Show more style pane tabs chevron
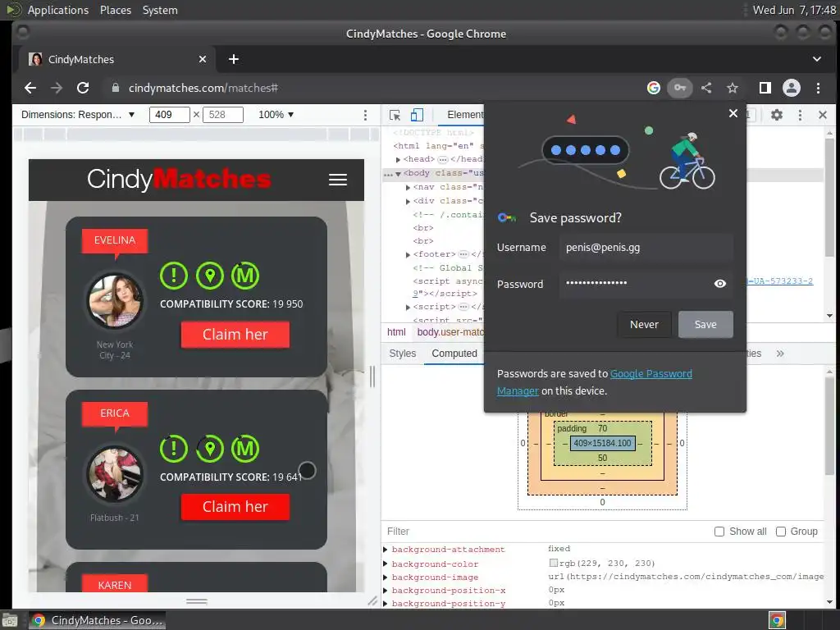The image size is (840, 630). tap(780, 354)
